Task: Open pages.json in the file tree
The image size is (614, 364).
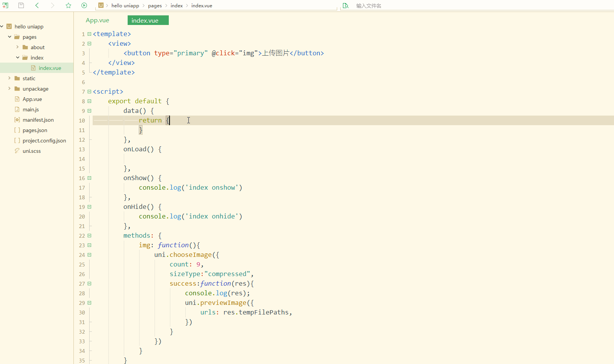Action: point(35,130)
